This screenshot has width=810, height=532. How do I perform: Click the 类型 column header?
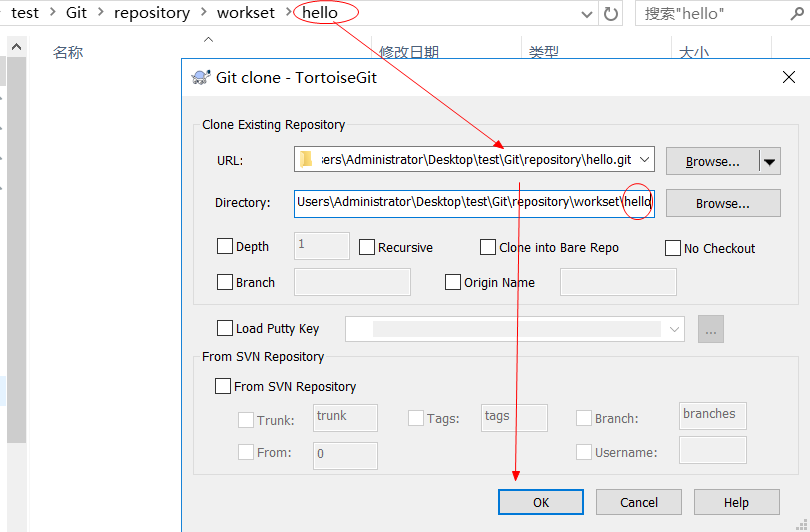point(543,52)
